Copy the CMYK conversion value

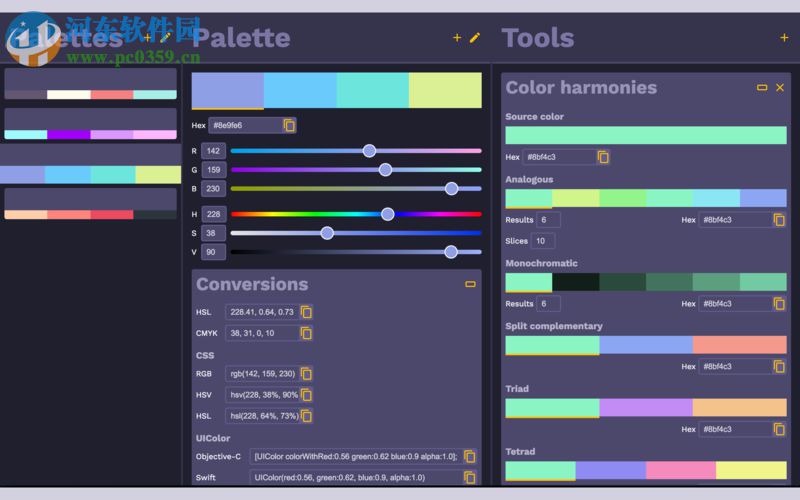point(306,333)
